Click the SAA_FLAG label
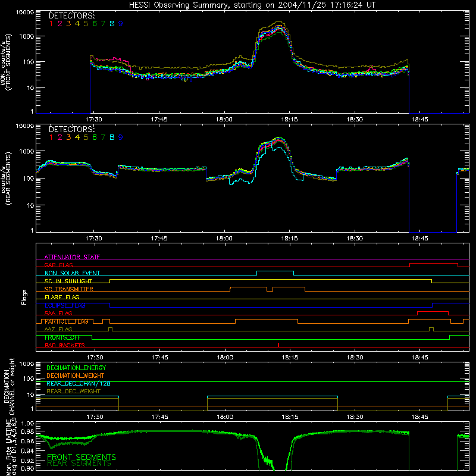This screenshot has height=476, width=476. (58, 313)
